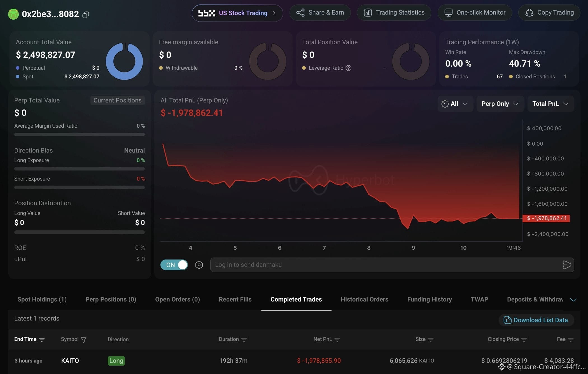Image resolution: width=588 pixels, height=374 pixels.
Task: Open the Total PnL dropdown
Action: [x=551, y=104]
